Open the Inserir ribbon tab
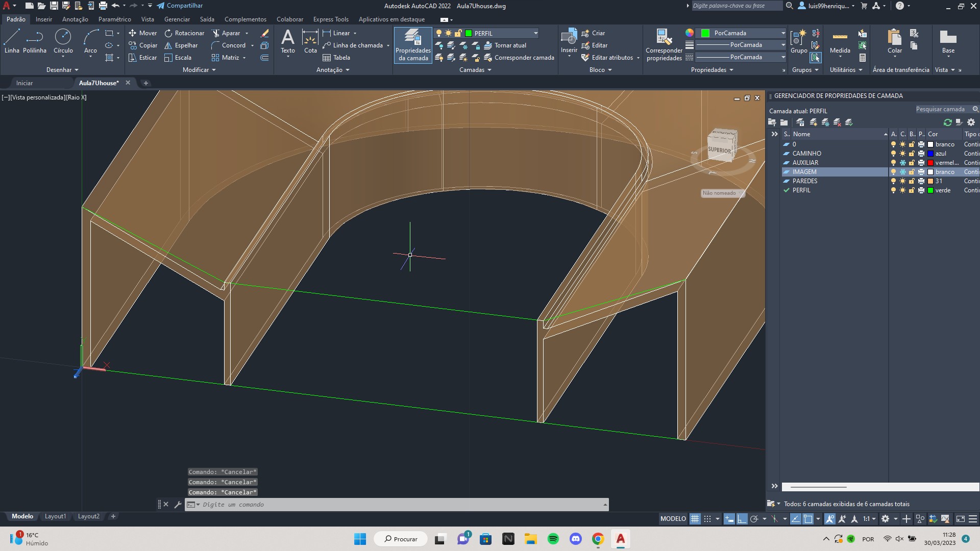The height and width of the screenshot is (551, 980). click(44, 19)
